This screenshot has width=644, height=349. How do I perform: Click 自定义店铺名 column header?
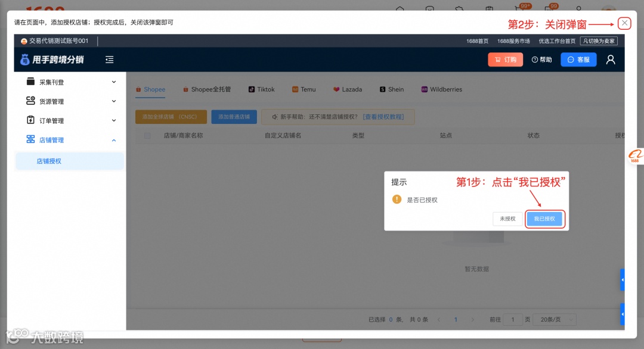point(283,136)
